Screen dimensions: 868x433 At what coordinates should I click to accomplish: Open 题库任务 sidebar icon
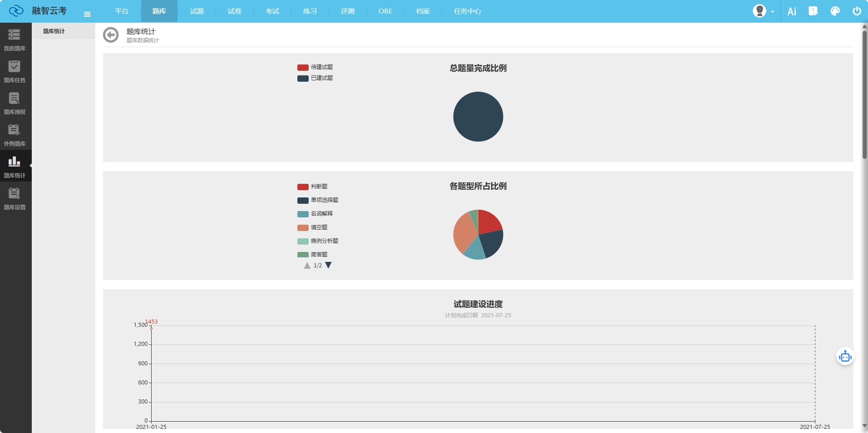[15, 71]
